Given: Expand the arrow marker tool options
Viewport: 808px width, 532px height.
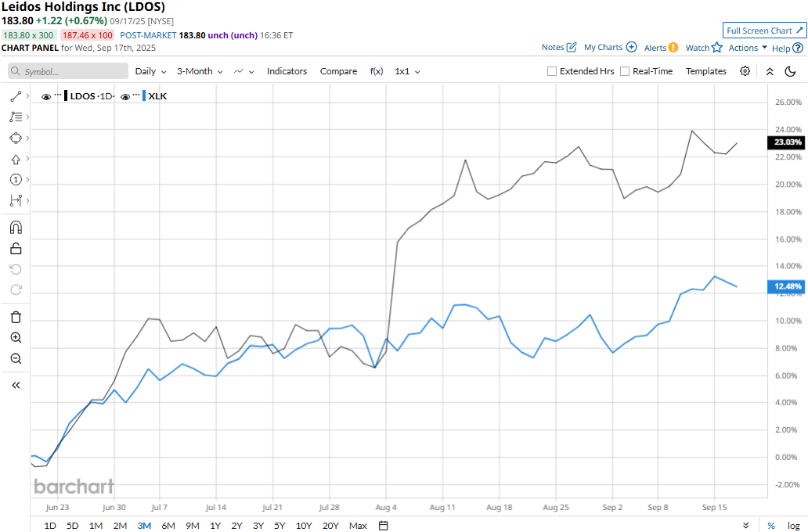Looking at the screenshot, I should (x=27, y=159).
